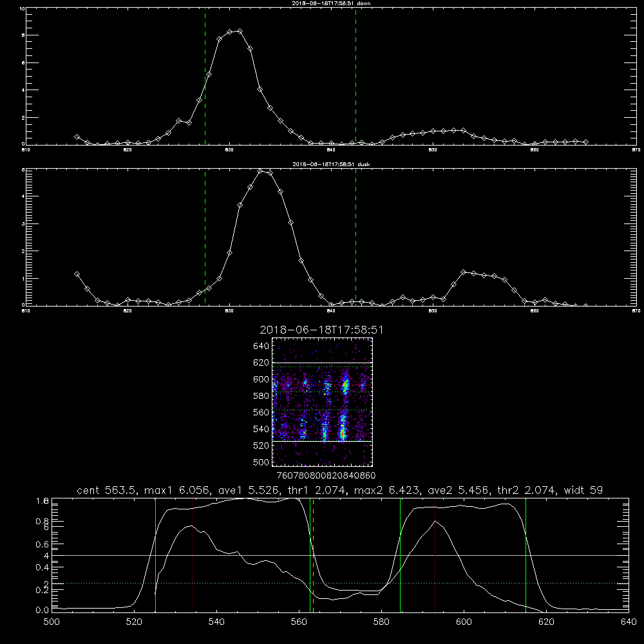The height and width of the screenshot is (644, 644).
Task: Click the x-axis label 580 on bottom plot
Action: pyautogui.click(x=381, y=622)
